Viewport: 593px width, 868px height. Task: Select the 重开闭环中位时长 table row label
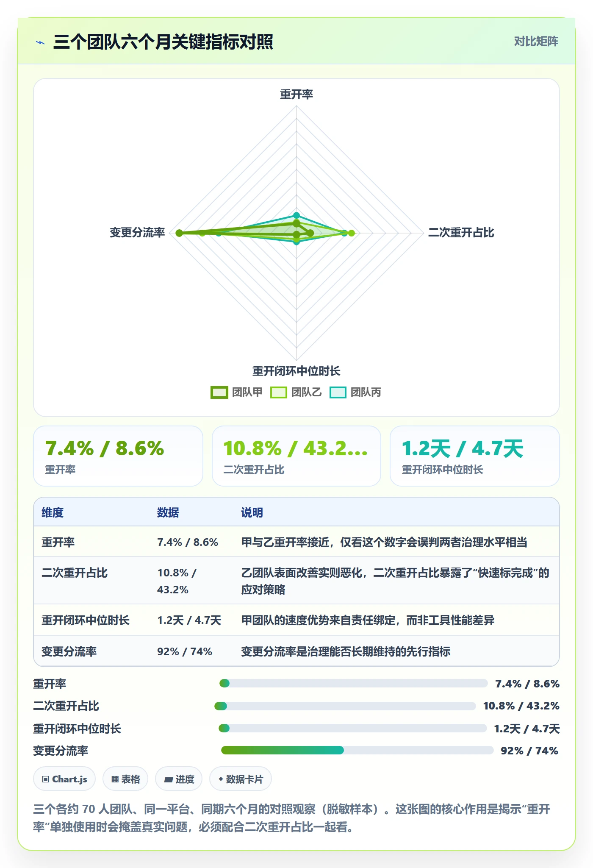pos(85,620)
